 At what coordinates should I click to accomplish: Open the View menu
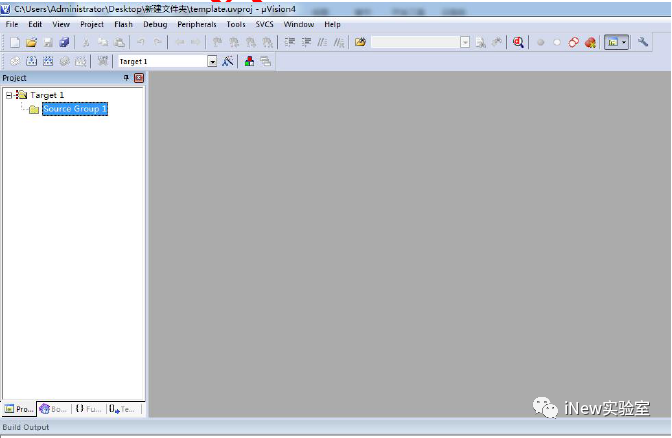61,24
